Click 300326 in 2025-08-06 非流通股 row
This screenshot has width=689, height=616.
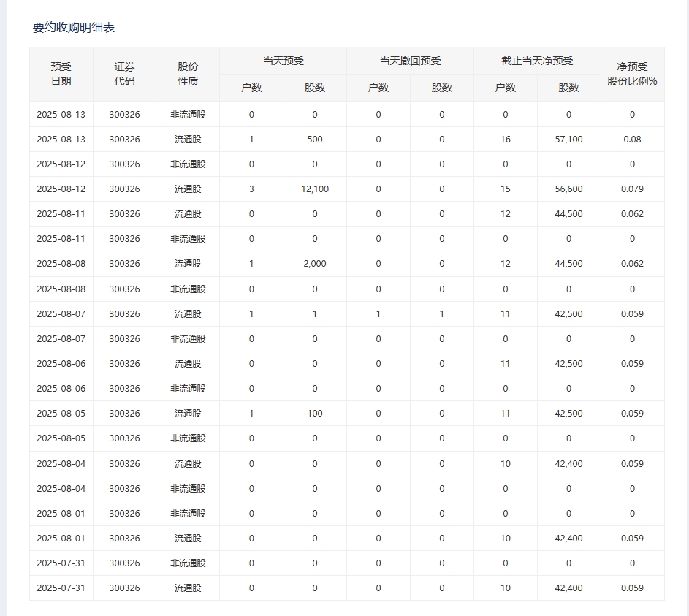click(x=124, y=389)
